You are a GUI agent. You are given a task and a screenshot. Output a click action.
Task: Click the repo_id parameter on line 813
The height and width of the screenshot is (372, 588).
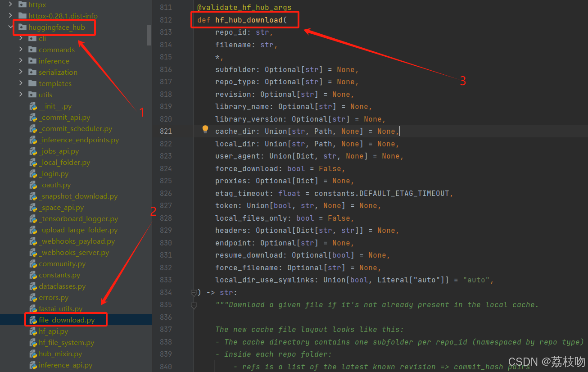coord(231,32)
